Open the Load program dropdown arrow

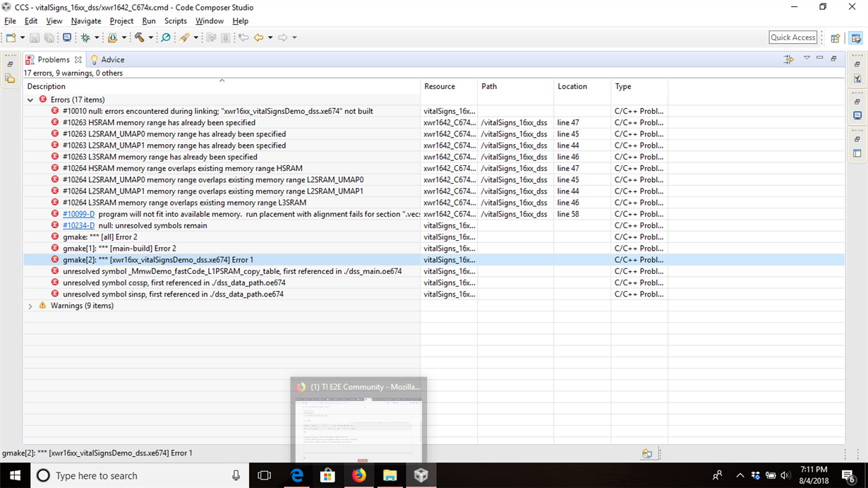124,38
